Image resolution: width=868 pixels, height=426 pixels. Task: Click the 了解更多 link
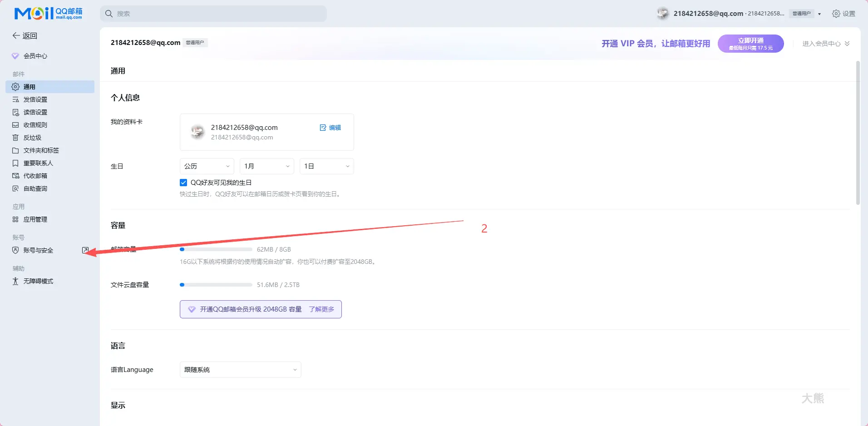(321, 309)
